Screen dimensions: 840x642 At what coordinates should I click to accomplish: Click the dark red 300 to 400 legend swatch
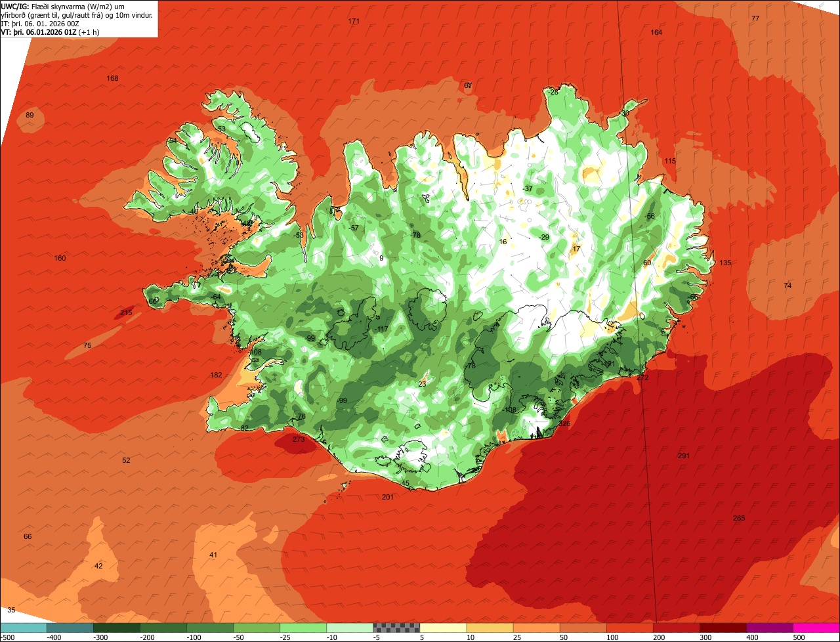pyautogui.click(x=723, y=628)
